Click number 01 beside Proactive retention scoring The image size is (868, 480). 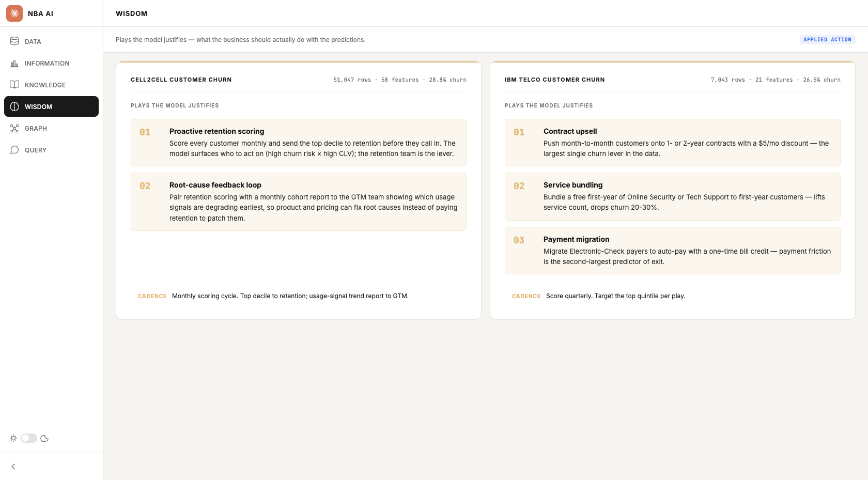pos(145,132)
